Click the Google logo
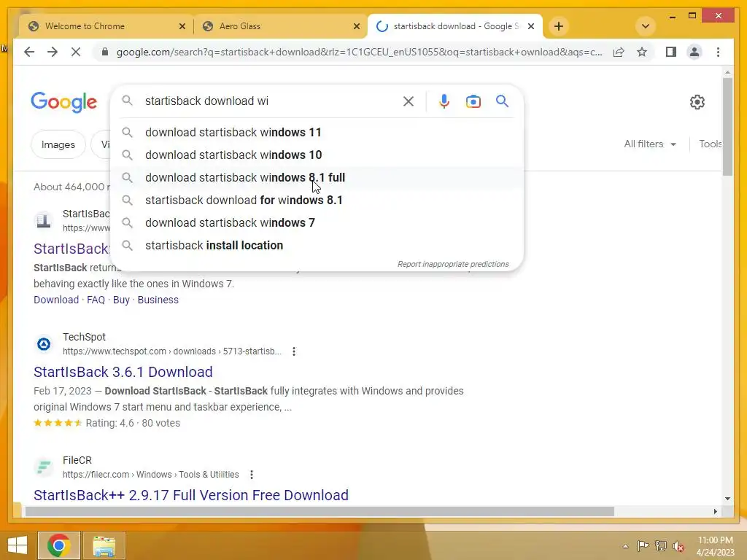The height and width of the screenshot is (560, 747). coord(64,101)
